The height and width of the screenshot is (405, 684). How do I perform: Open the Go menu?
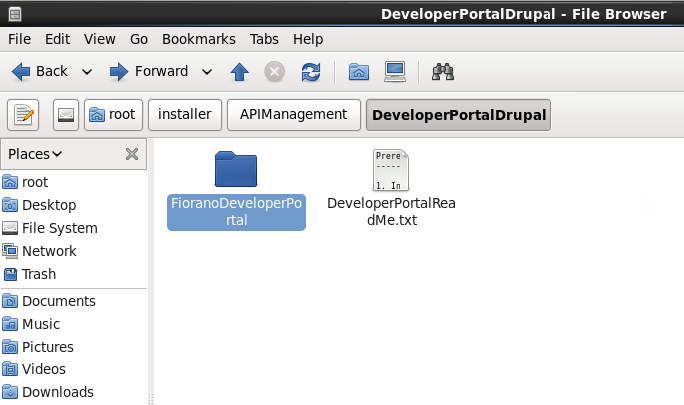coord(139,39)
